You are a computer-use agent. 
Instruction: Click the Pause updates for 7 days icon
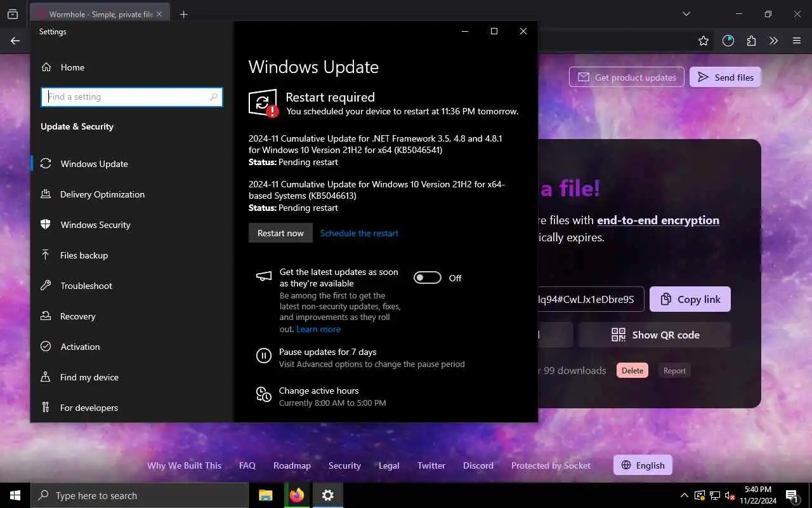pyautogui.click(x=264, y=356)
